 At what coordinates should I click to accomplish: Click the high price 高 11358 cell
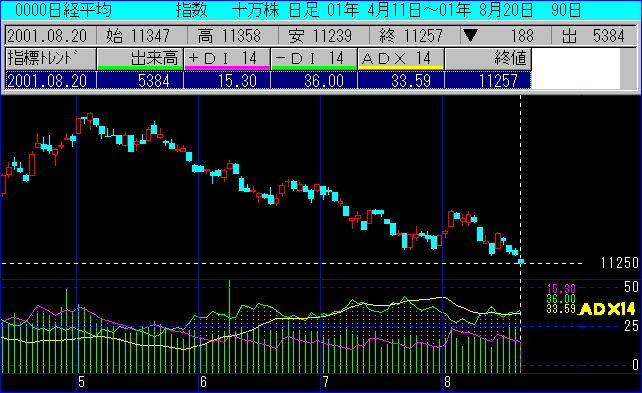[233, 36]
